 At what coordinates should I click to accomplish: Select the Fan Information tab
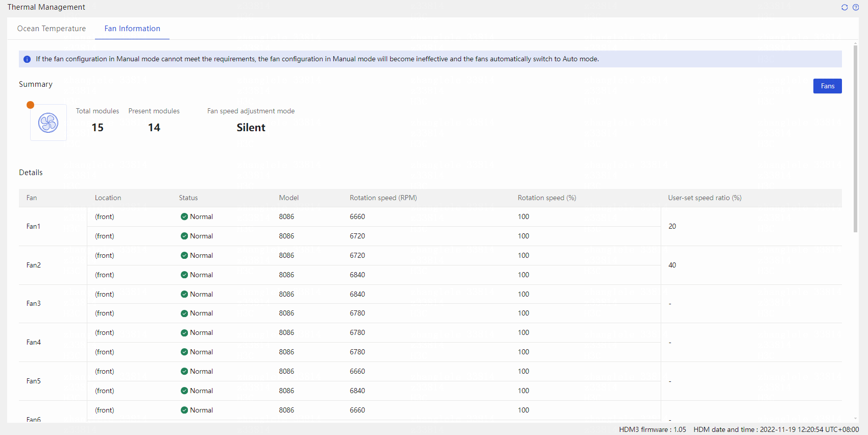pyautogui.click(x=132, y=29)
